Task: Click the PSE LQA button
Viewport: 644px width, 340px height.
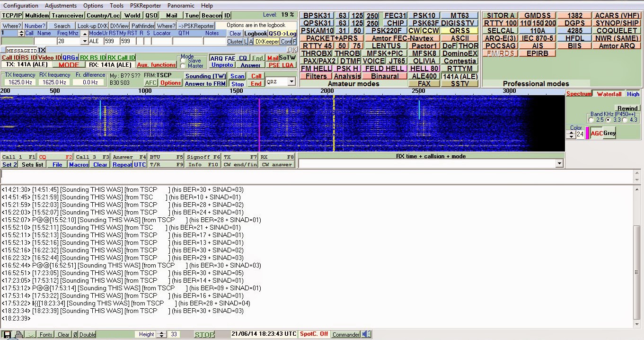Action: (x=281, y=65)
